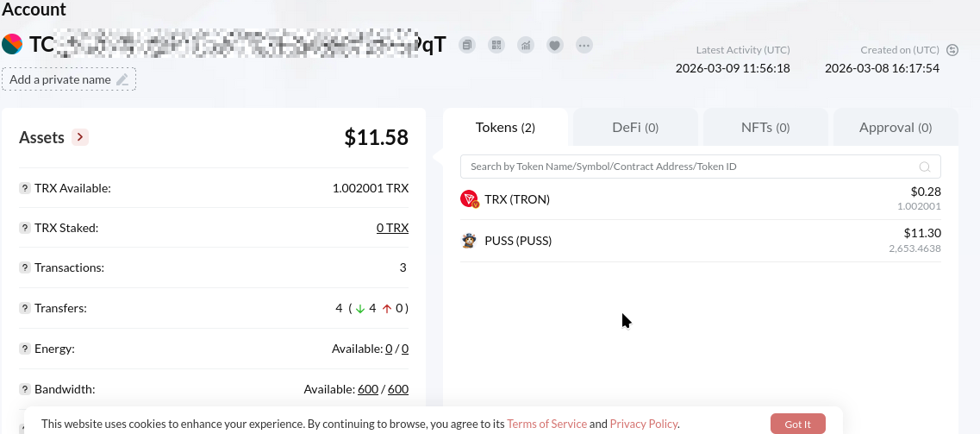
Task: Click help icon beside TRX Staked
Action: pyautogui.click(x=25, y=228)
